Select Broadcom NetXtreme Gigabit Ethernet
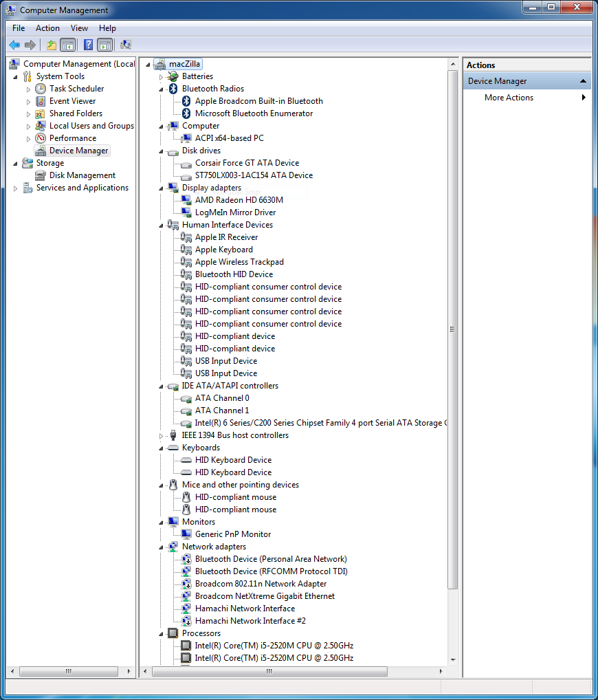 point(265,596)
